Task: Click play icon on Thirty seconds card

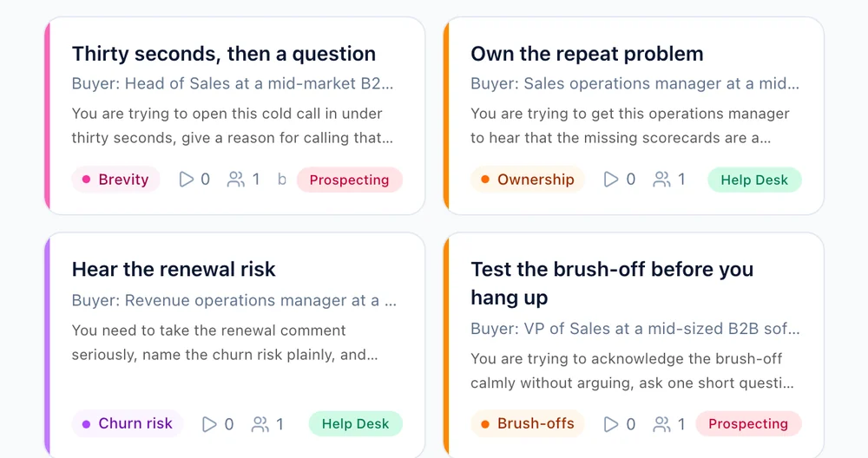Action: pos(186,180)
